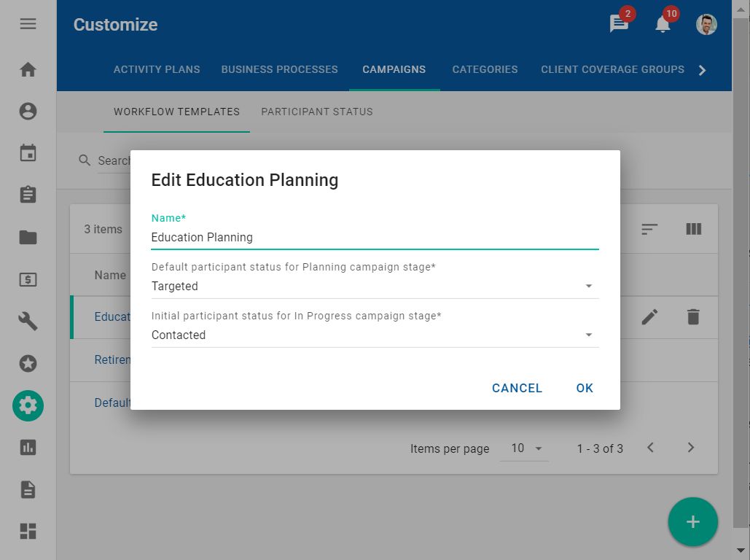
Task: Click Cancel in the edit dialog
Action: point(517,388)
